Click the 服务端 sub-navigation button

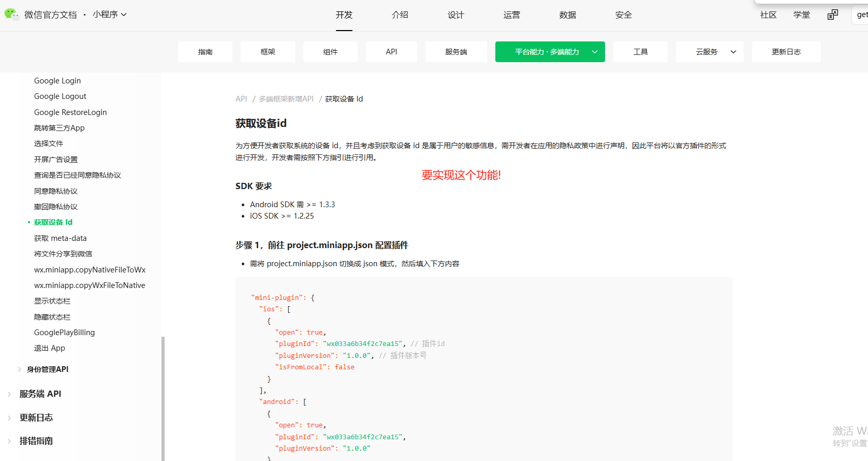(456, 52)
